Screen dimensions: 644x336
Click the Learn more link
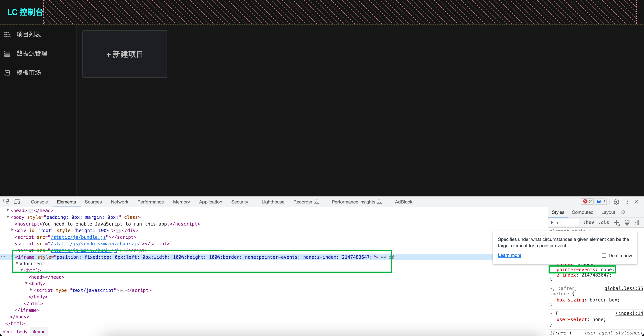509,255
